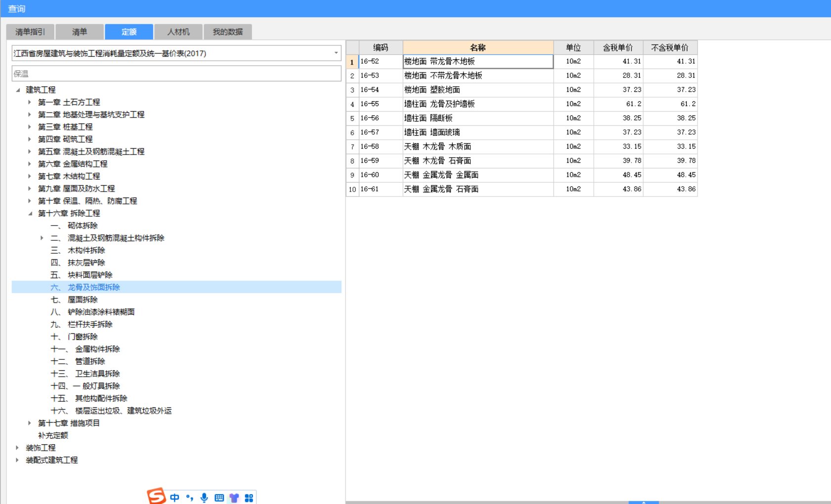Expand 第七章 木结构工程 node
This screenshot has width=831, height=504.
[x=30, y=176]
